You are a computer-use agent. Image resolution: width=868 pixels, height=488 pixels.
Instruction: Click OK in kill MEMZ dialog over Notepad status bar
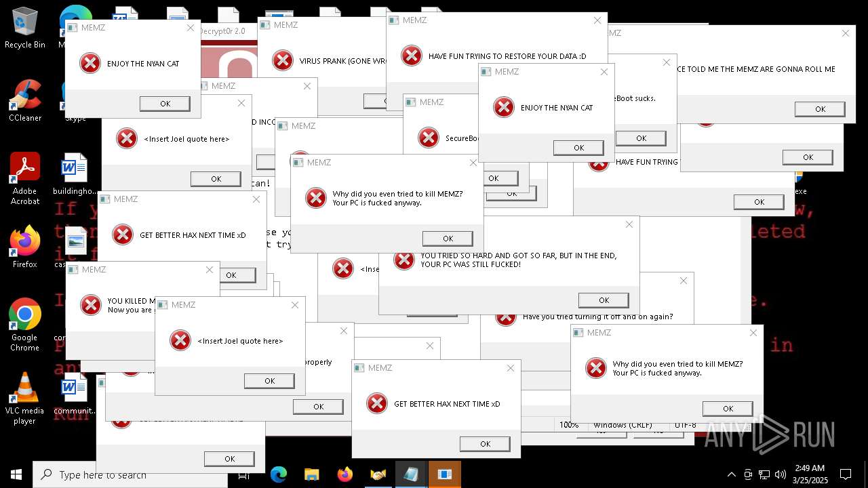tap(728, 409)
